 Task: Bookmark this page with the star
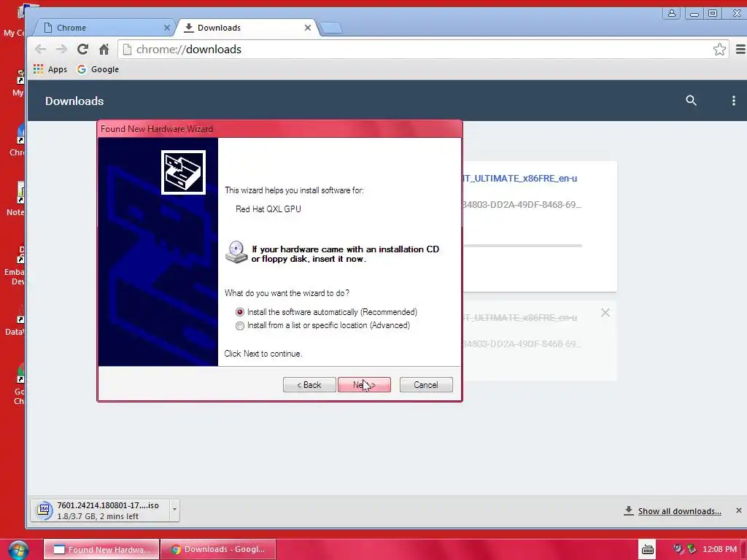click(719, 49)
